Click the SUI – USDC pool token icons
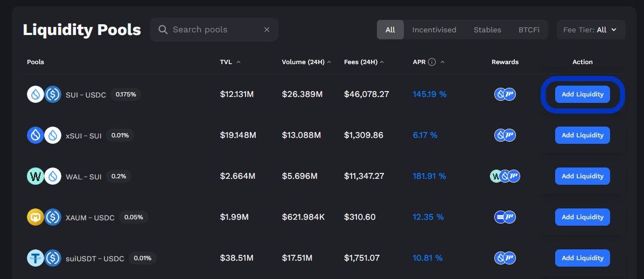Viewport: 644px width, 279px height. tap(44, 94)
